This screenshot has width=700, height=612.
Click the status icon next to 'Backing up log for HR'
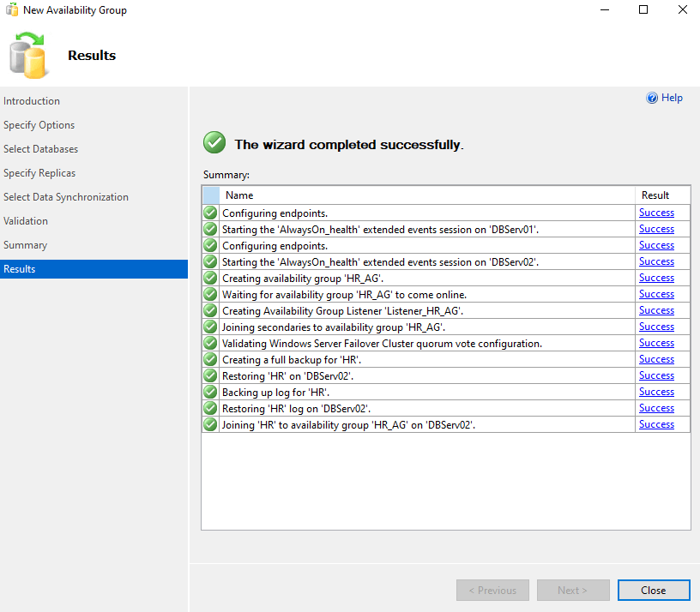click(210, 392)
